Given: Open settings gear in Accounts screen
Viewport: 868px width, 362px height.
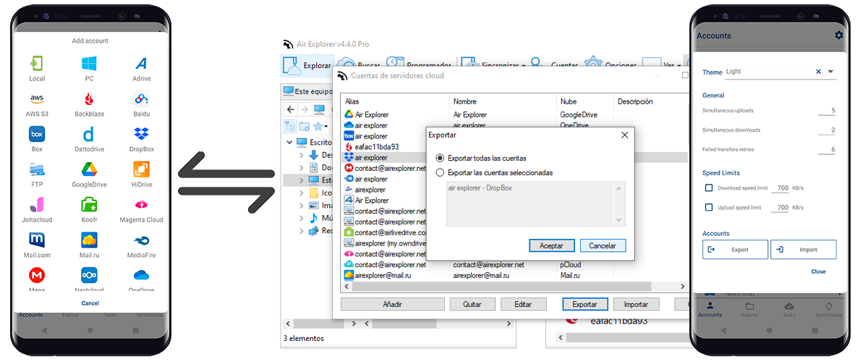Looking at the screenshot, I should click(838, 35).
